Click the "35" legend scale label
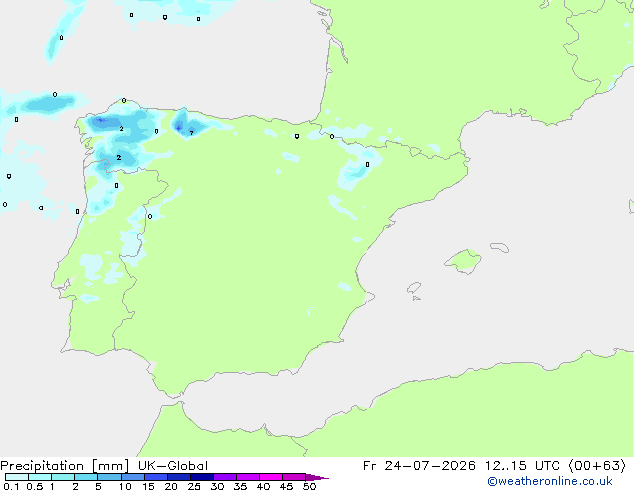 pos(240,486)
